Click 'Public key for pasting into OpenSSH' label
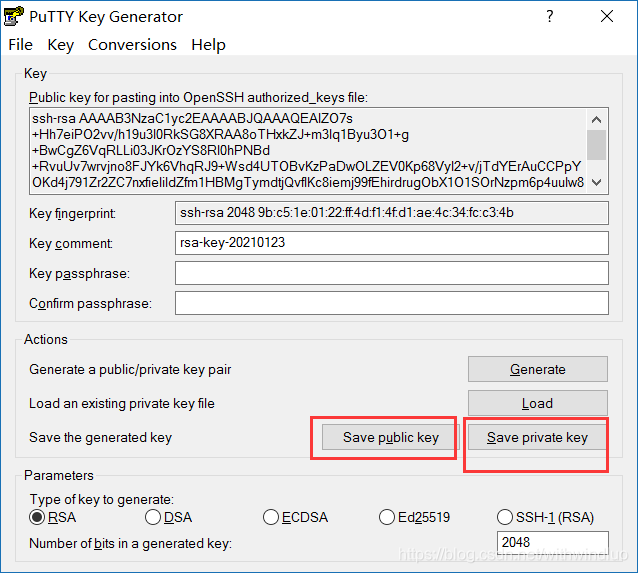The width and height of the screenshot is (638, 573). tap(198, 98)
